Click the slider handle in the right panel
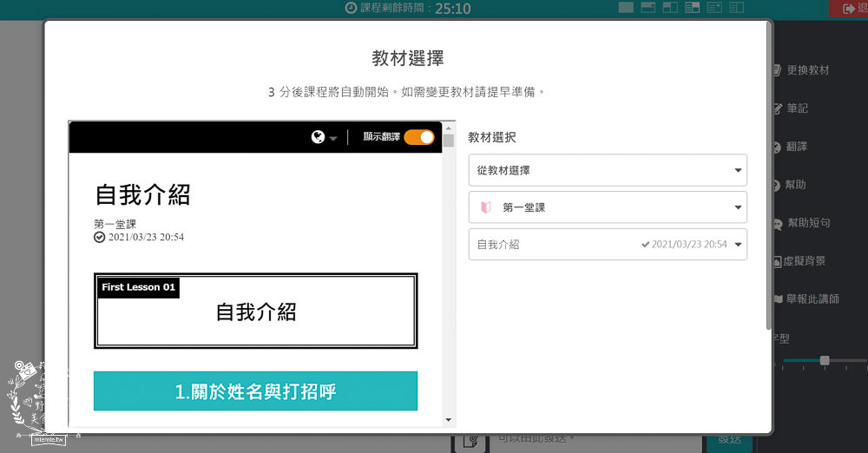 [x=825, y=360]
